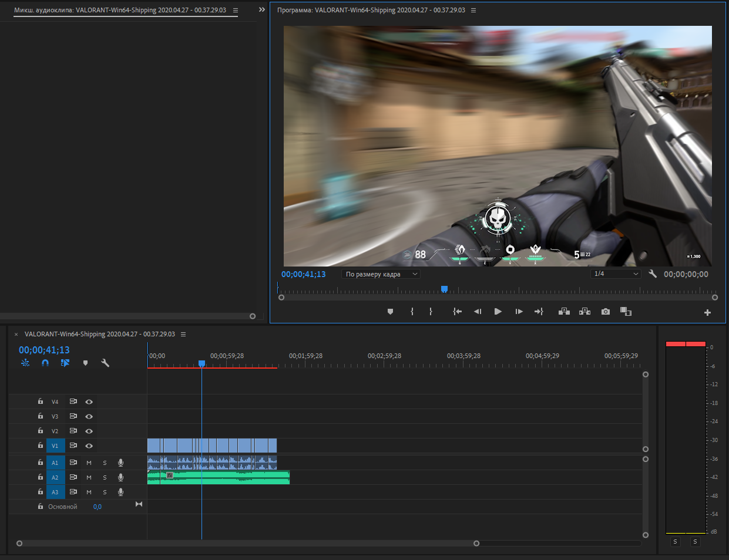729x560 pixels.
Task: Click the master track end icon
Action: (x=139, y=504)
